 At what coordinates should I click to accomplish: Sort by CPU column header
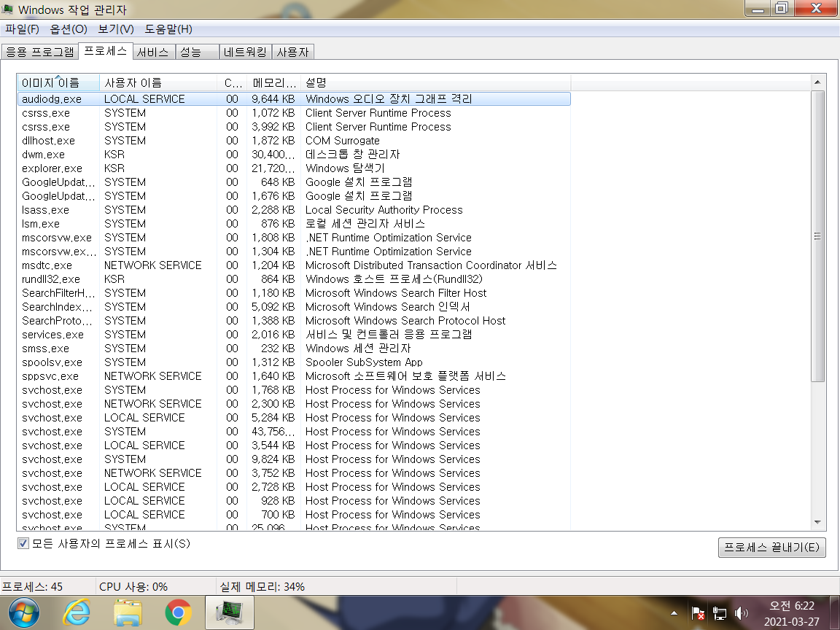point(233,83)
